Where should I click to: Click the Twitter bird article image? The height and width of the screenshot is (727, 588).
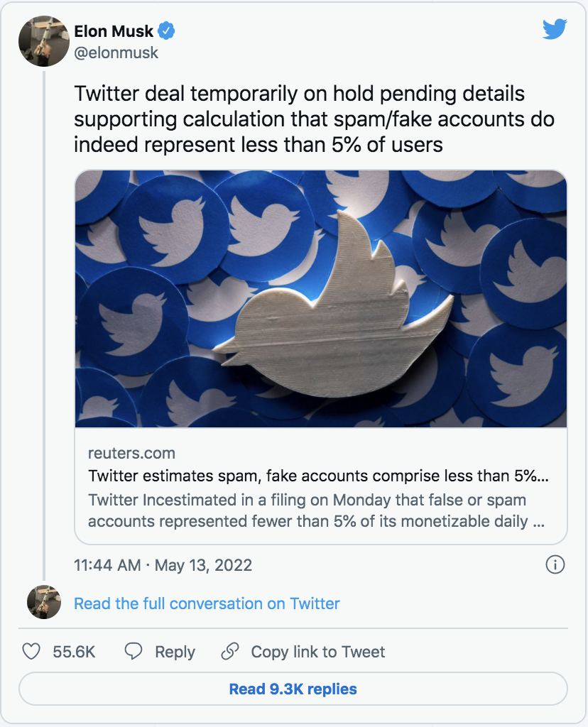point(321,298)
